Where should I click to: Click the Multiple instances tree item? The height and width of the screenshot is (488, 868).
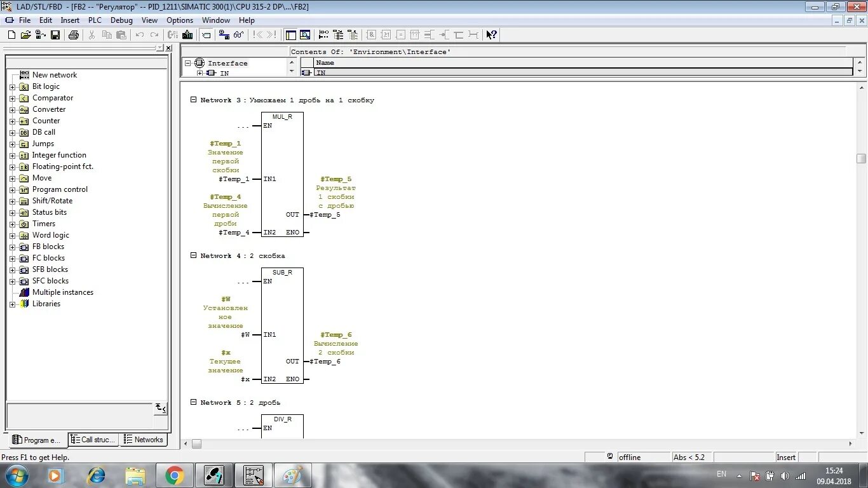tap(63, 292)
